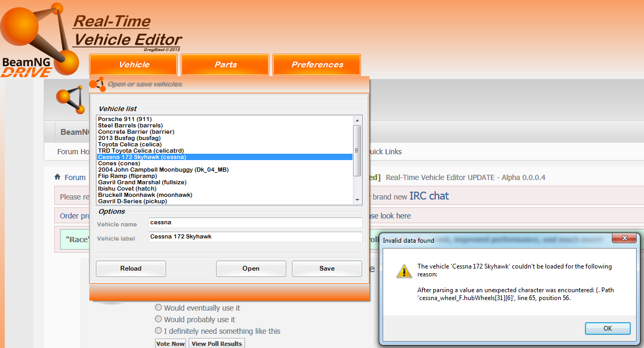Click the Reload button
The width and height of the screenshot is (644, 348).
[131, 269]
